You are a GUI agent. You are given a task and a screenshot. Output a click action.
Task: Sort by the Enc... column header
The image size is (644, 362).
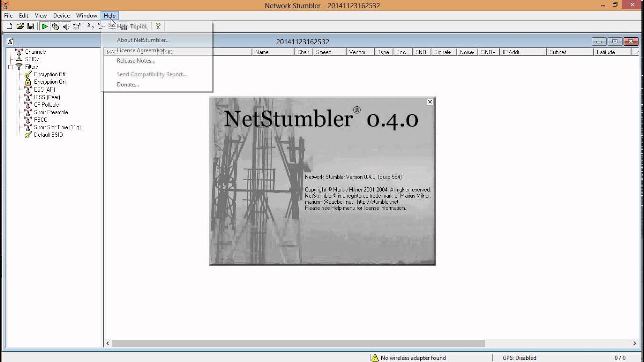coord(403,52)
